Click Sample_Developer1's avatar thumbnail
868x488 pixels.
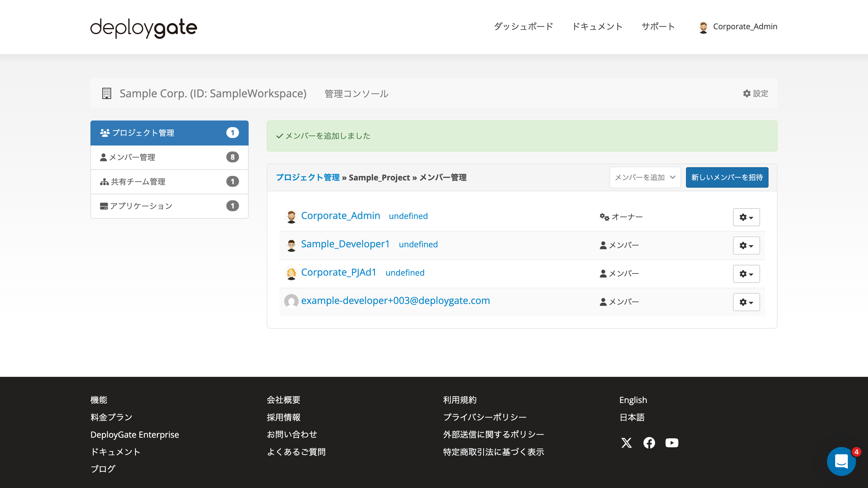click(291, 245)
